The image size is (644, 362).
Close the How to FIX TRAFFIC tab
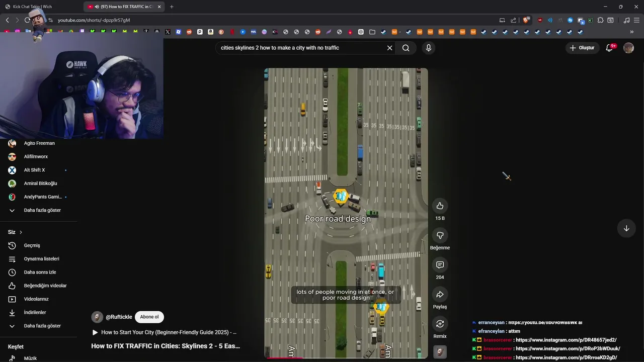click(159, 7)
